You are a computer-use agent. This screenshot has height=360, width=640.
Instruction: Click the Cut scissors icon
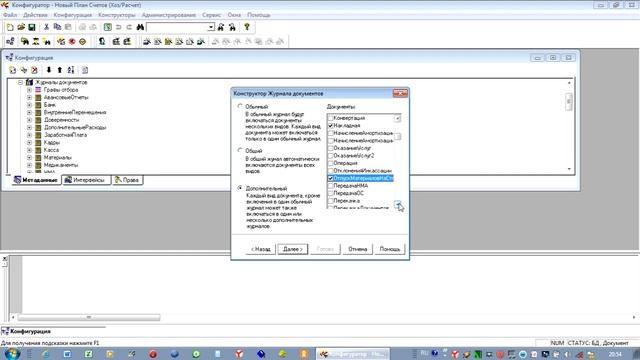(x=47, y=27)
